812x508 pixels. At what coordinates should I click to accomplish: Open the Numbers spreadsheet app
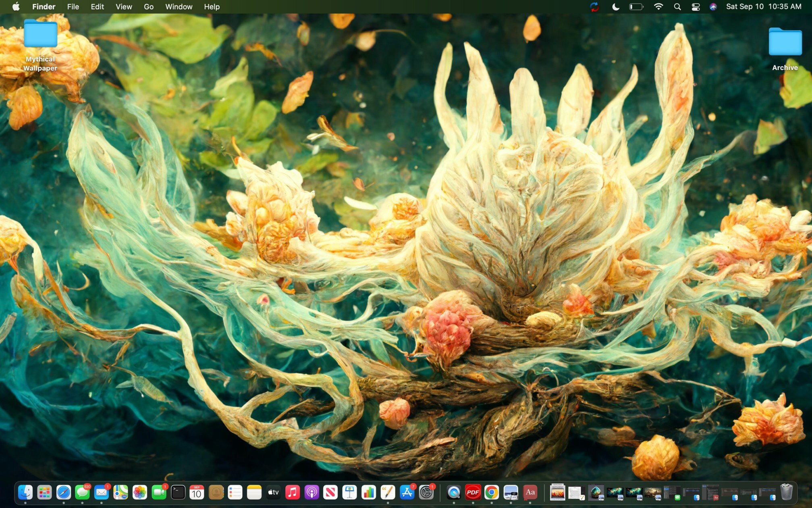[x=369, y=492]
